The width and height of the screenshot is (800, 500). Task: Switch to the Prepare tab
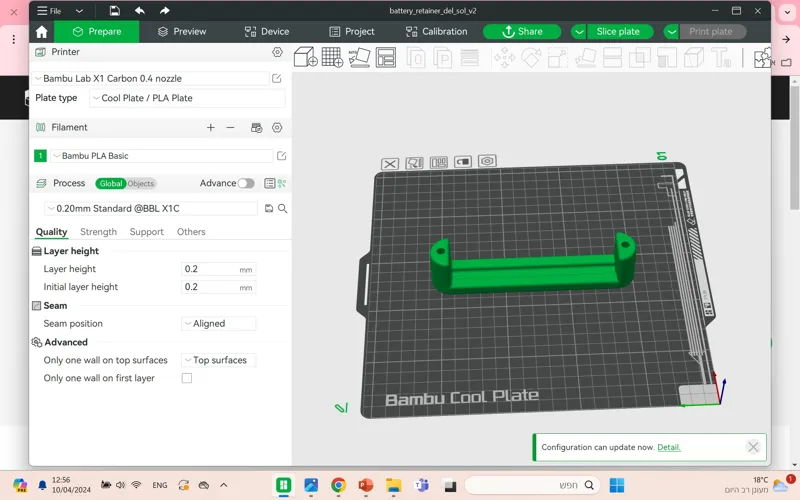pyautogui.click(x=96, y=32)
